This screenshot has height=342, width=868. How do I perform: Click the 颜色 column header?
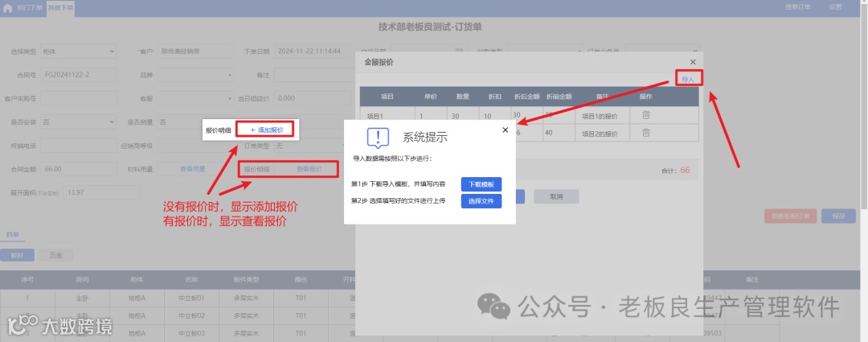[x=301, y=280]
